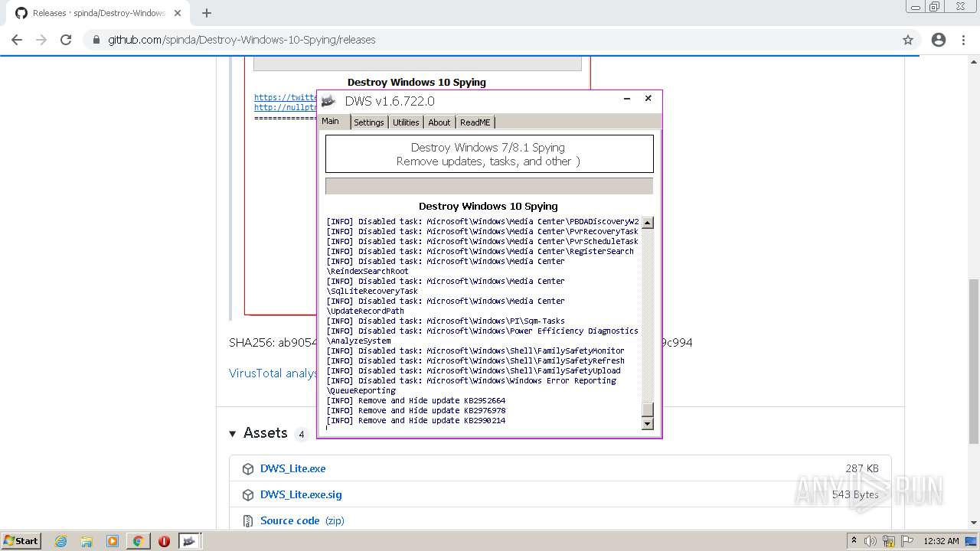Collapse the Assets section
Screen dimensions: 980x551
coord(233,434)
